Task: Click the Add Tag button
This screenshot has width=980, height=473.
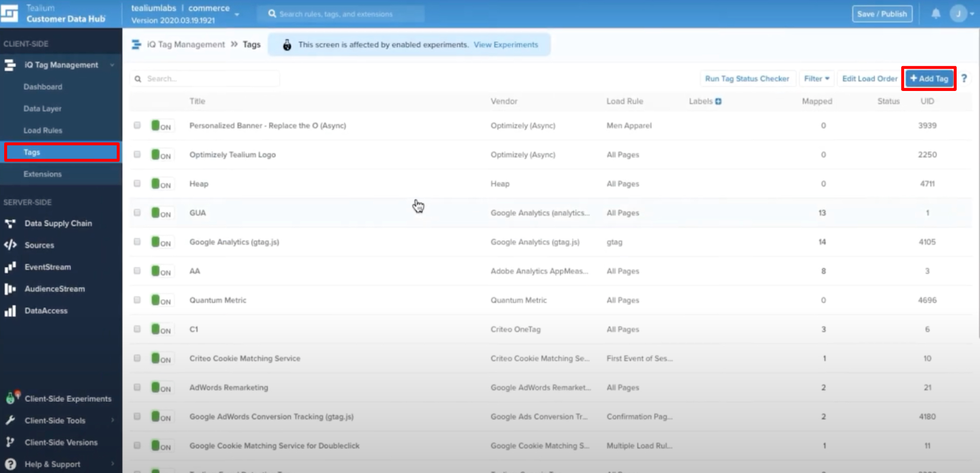Action: [929, 78]
